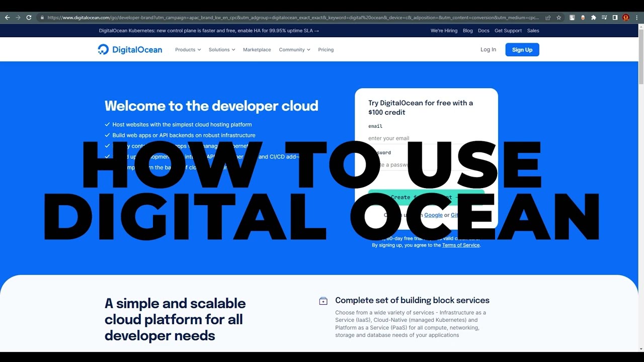Click the DigitalOcean logo

[130, 49]
